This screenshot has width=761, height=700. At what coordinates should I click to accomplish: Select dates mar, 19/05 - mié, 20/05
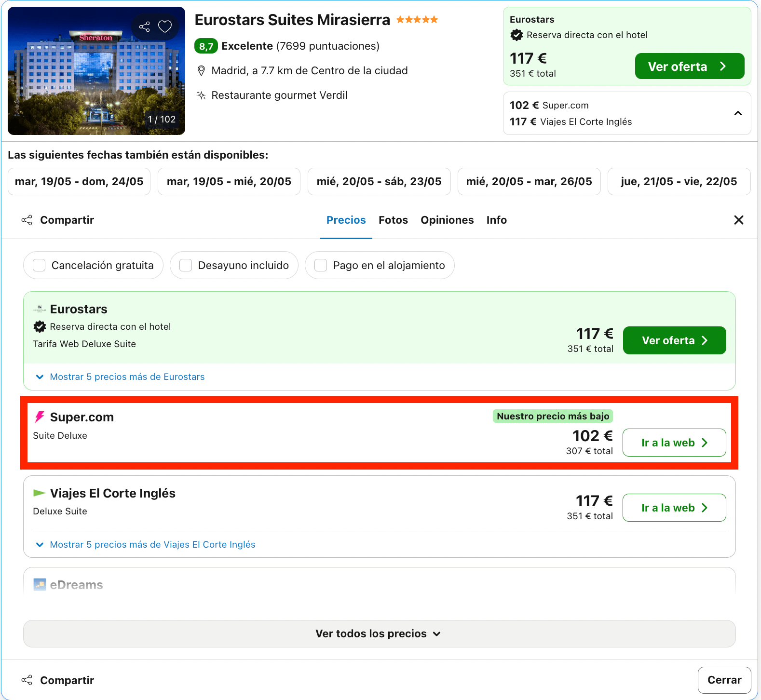coord(229,181)
